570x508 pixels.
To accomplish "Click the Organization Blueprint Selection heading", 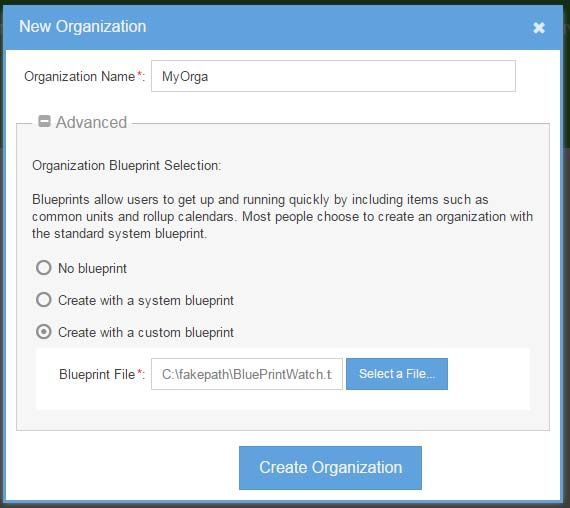I will click(127, 165).
